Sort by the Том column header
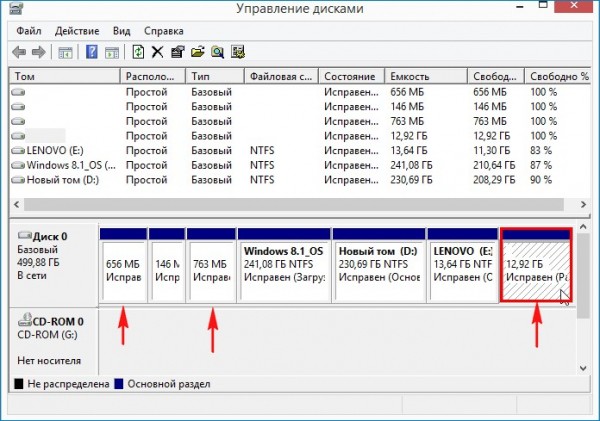The height and width of the screenshot is (421, 600). pos(65,76)
